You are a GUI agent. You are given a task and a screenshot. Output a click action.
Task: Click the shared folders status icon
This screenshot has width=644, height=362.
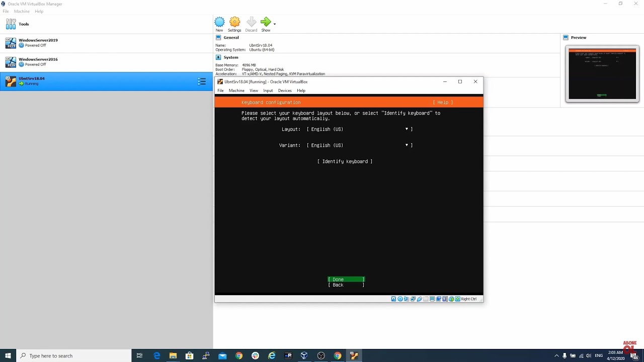[426, 299]
